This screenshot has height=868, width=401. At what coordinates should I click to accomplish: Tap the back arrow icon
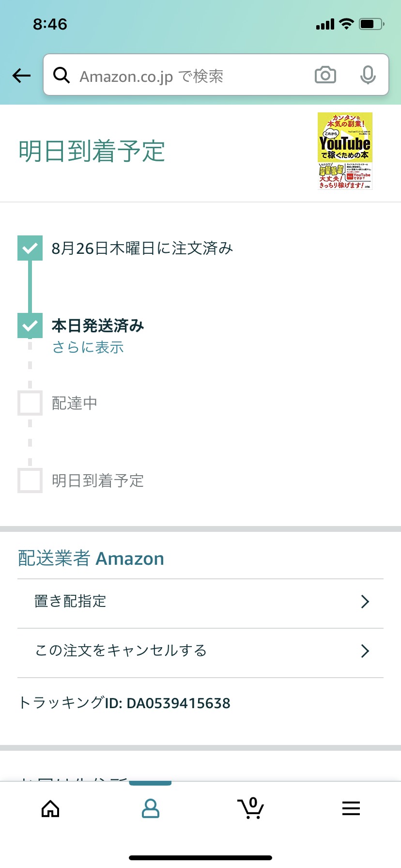click(x=21, y=76)
